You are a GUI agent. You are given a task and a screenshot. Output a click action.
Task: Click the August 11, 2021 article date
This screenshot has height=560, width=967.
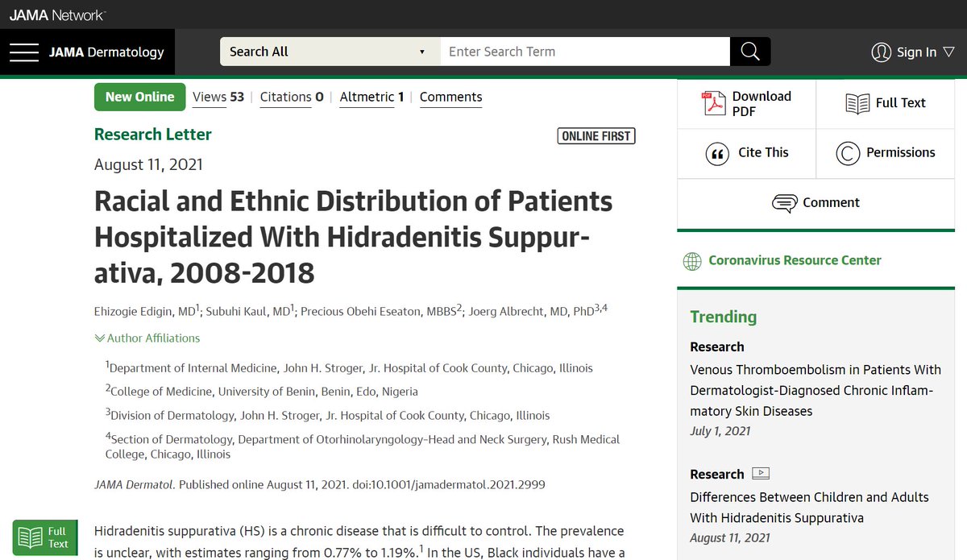pyautogui.click(x=148, y=165)
